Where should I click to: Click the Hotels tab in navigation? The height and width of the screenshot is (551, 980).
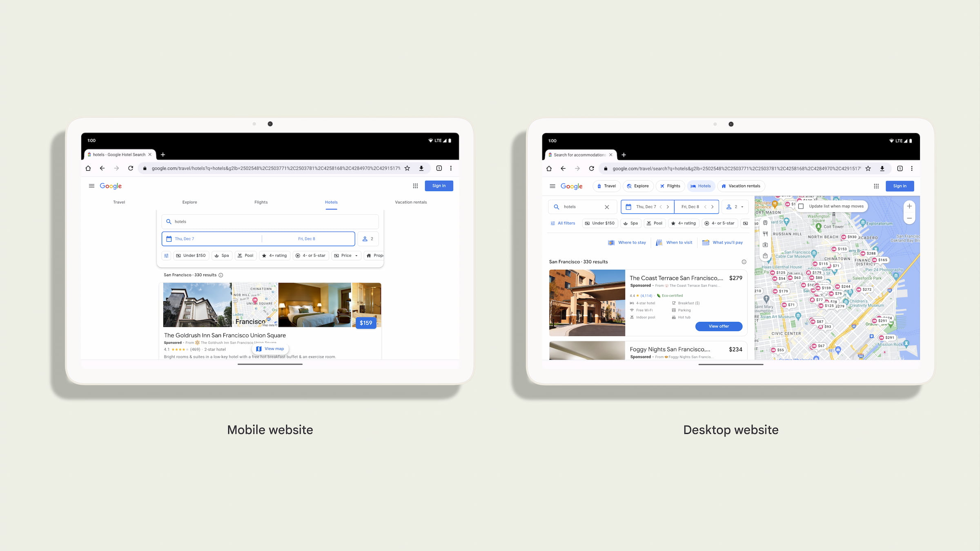click(330, 202)
